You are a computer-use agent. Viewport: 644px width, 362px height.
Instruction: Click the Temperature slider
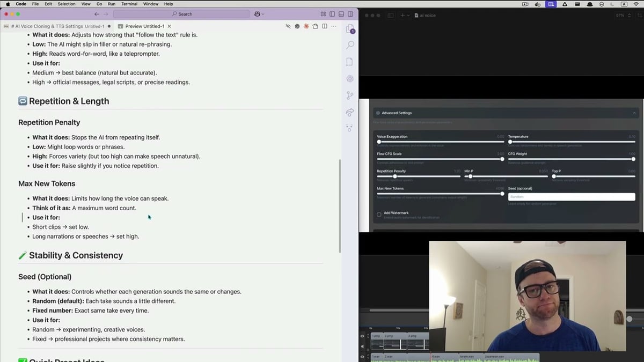coord(572,142)
